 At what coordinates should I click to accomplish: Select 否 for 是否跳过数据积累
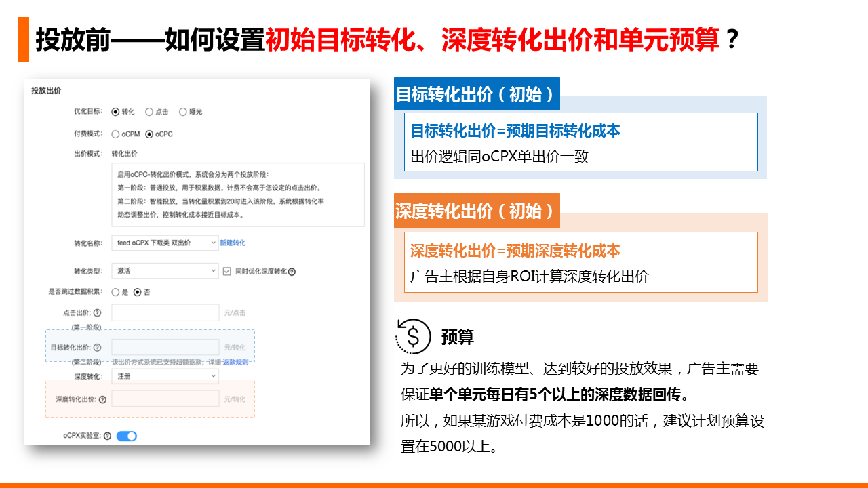[x=138, y=292]
